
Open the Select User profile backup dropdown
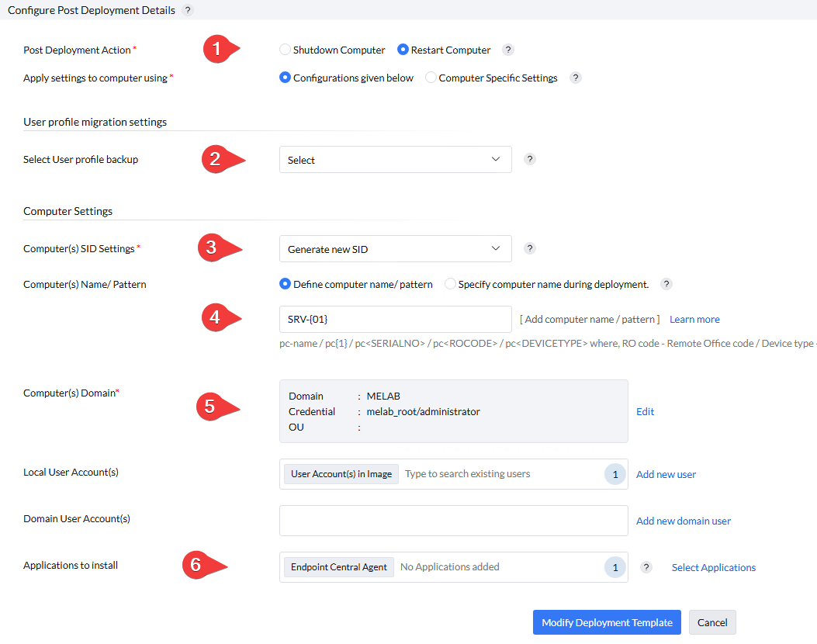coord(395,160)
